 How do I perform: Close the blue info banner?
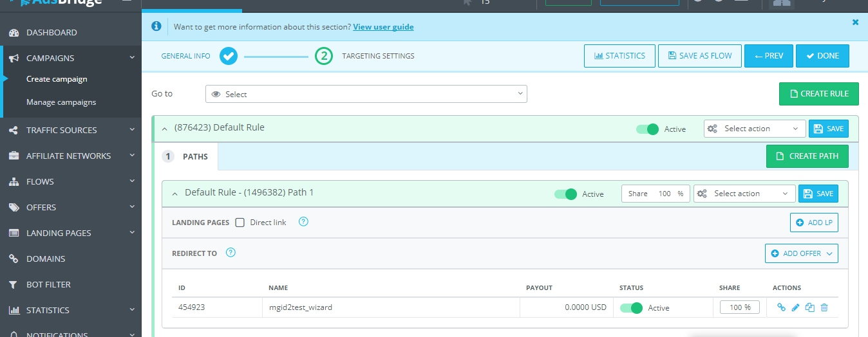pos(855,23)
